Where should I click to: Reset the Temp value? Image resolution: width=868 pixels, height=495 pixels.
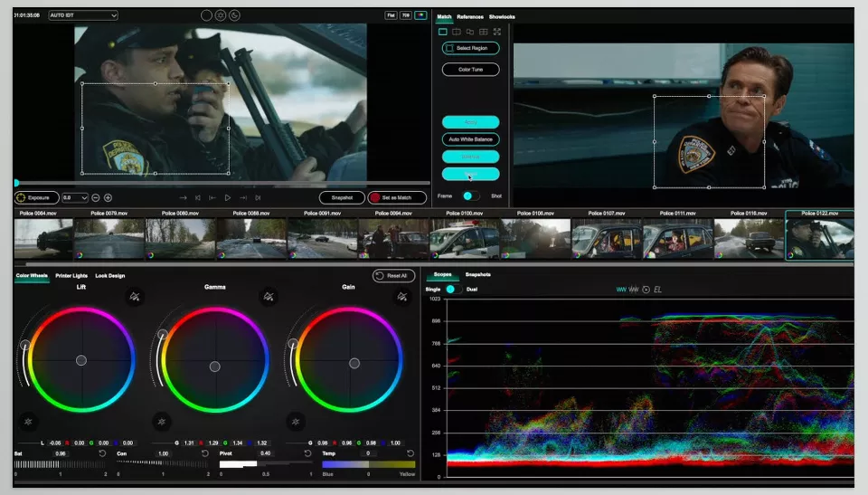tap(410, 453)
